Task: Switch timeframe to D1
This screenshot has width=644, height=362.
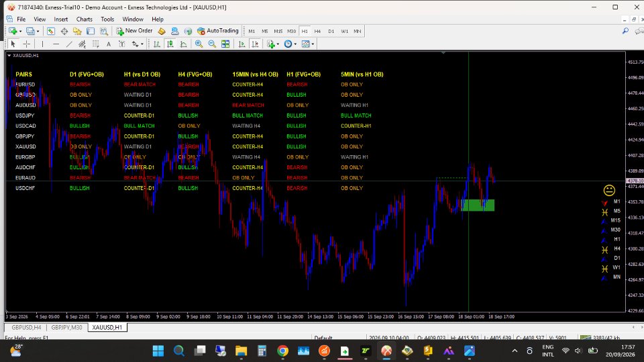Action: pos(331,31)
